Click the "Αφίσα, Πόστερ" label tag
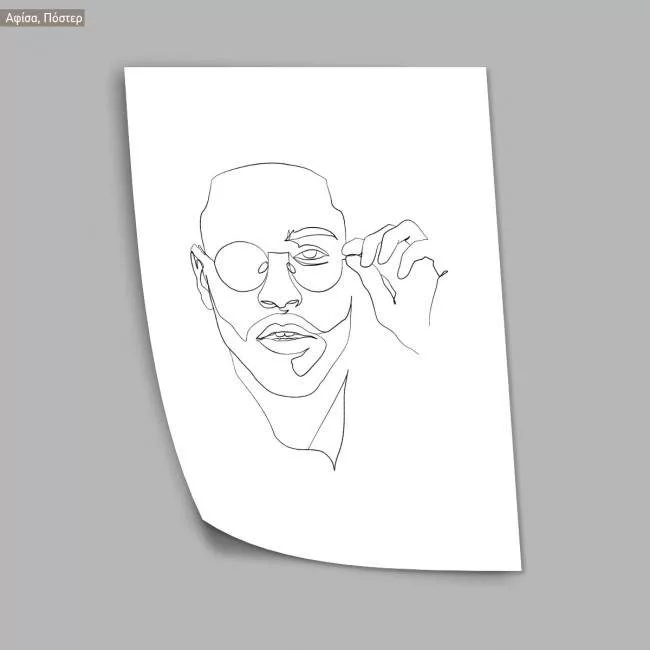The image size is (650, 650). (x=44, y=18)
